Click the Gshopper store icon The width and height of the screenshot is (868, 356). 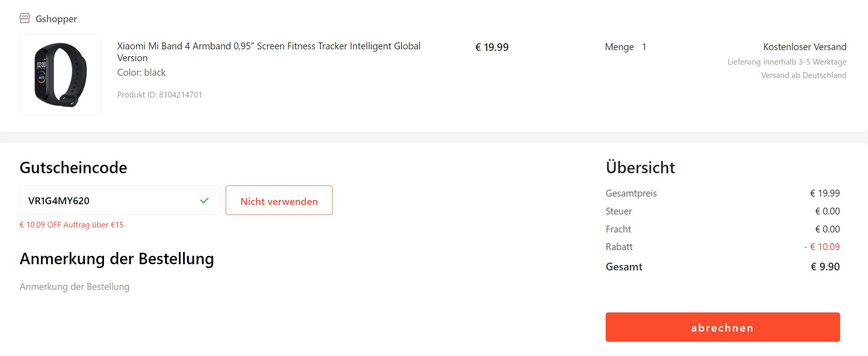[x=25, y=18]
